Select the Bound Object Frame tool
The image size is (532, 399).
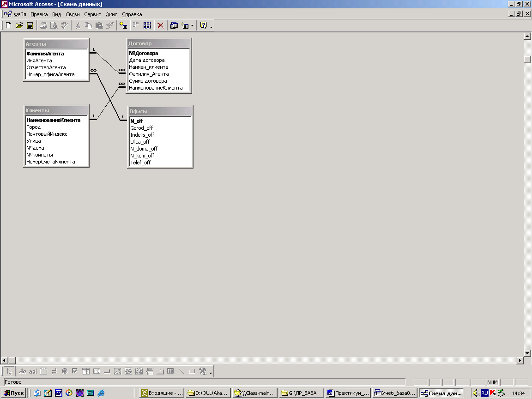139,371
